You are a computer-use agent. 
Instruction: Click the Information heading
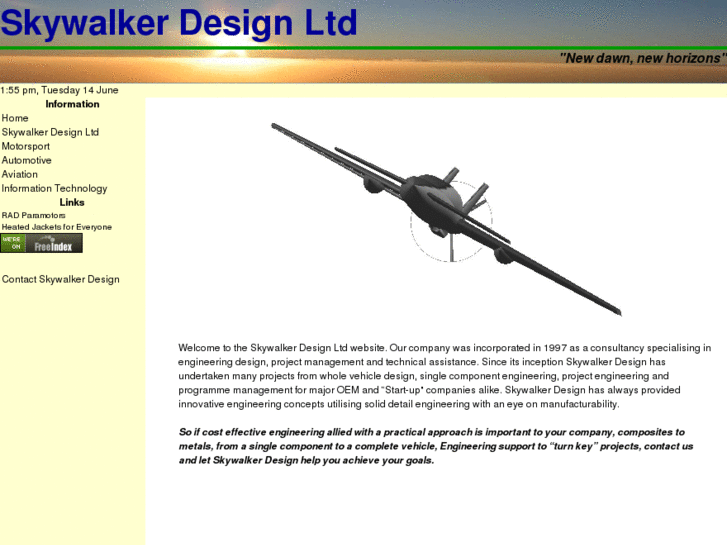click(x=72, y=104)
